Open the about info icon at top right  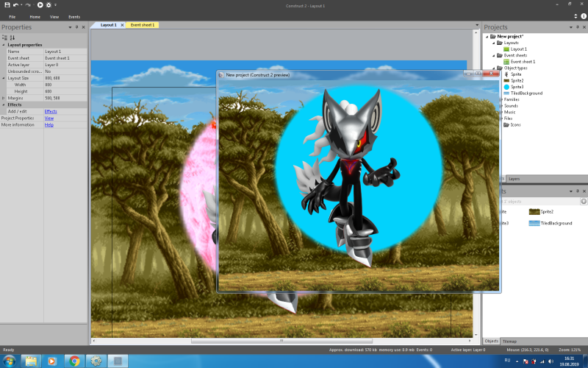[584, 16]
